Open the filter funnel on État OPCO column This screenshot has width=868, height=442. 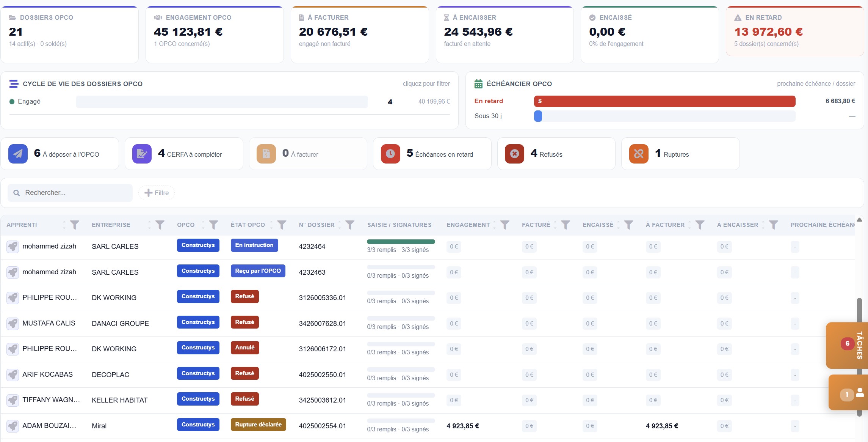[x=282, y=225]
